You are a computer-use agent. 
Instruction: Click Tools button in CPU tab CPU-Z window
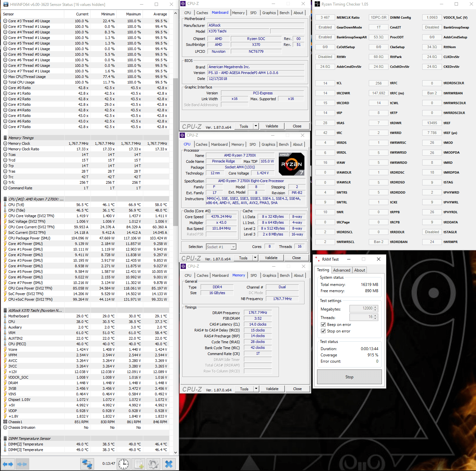pos(243,258)
